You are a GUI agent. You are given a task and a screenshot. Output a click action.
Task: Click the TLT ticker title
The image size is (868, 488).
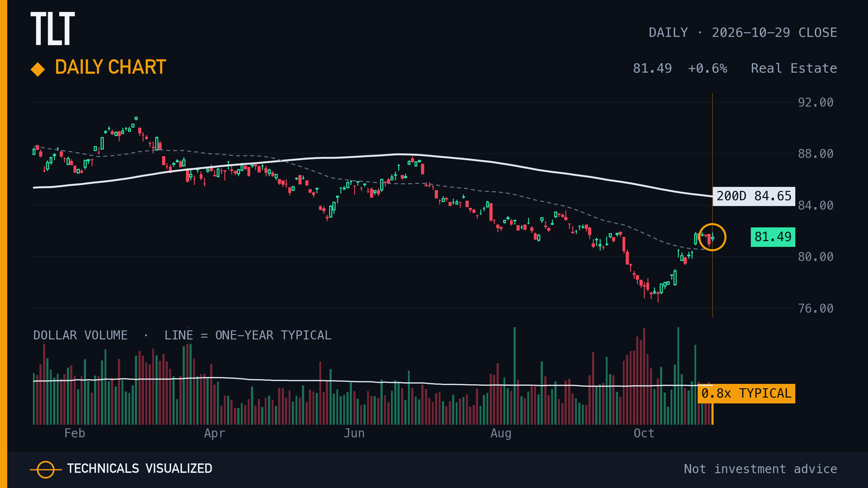(x=53, y=29)
